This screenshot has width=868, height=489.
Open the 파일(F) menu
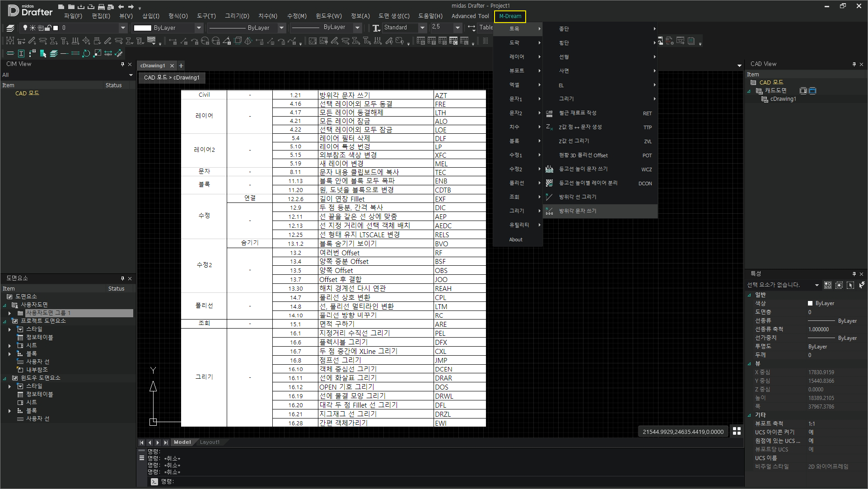tap(73, 16)
